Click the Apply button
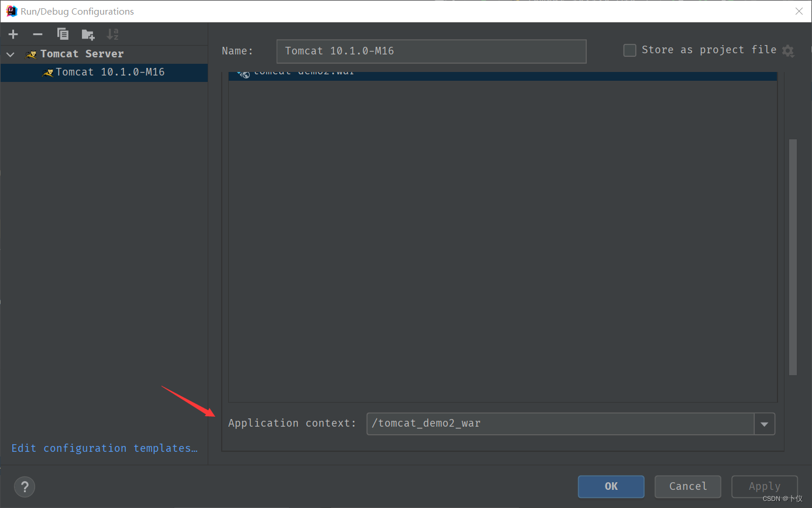Screen dimensions: 812x508 click(765, 486)
